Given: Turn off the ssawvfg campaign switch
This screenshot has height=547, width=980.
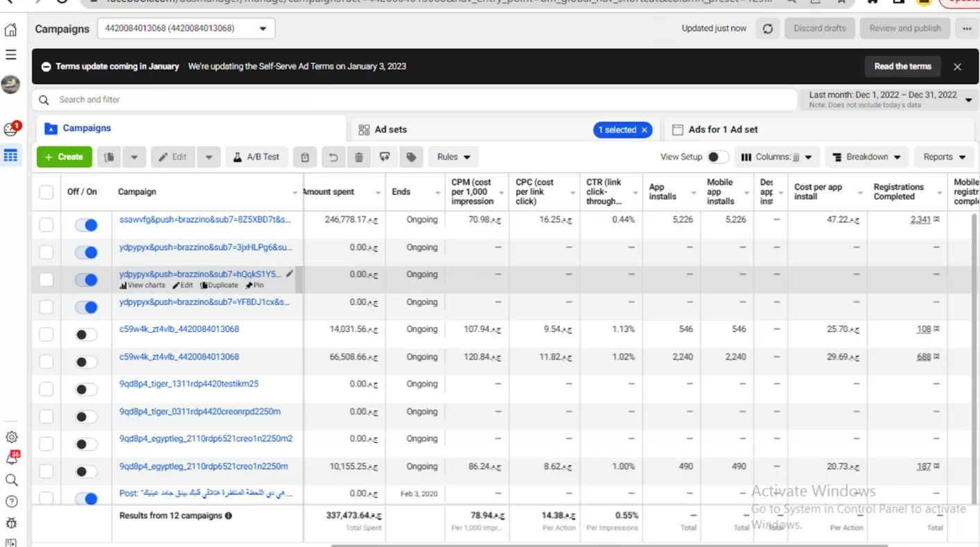Looking at the screenshot, I should 86,225.
